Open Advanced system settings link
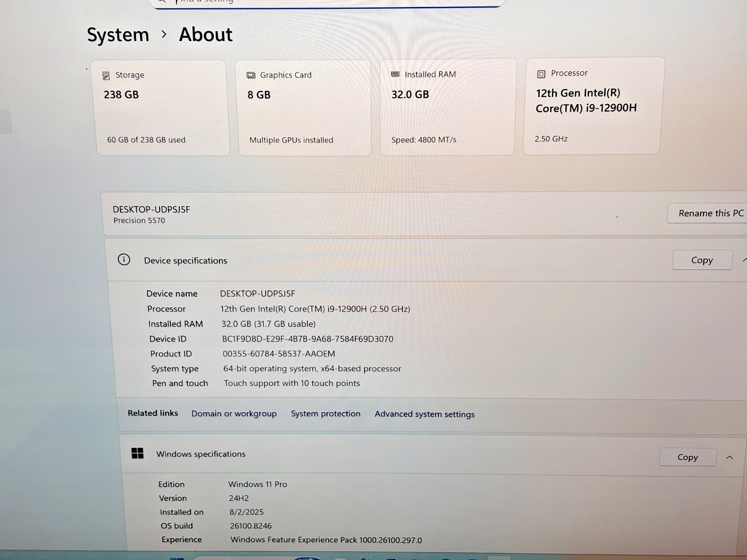The width and height of the screenshot is (747, 560). pyautogui.click(x=424, y=414)
